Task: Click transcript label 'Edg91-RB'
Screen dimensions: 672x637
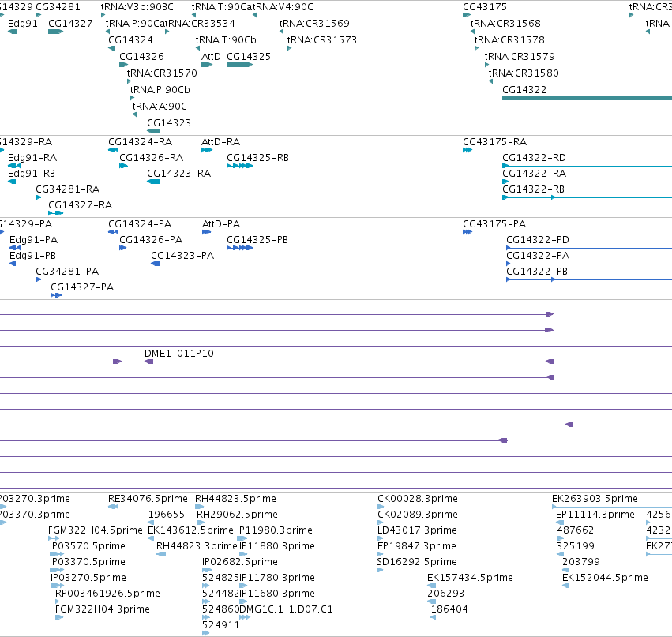Action: coord(32,174)
